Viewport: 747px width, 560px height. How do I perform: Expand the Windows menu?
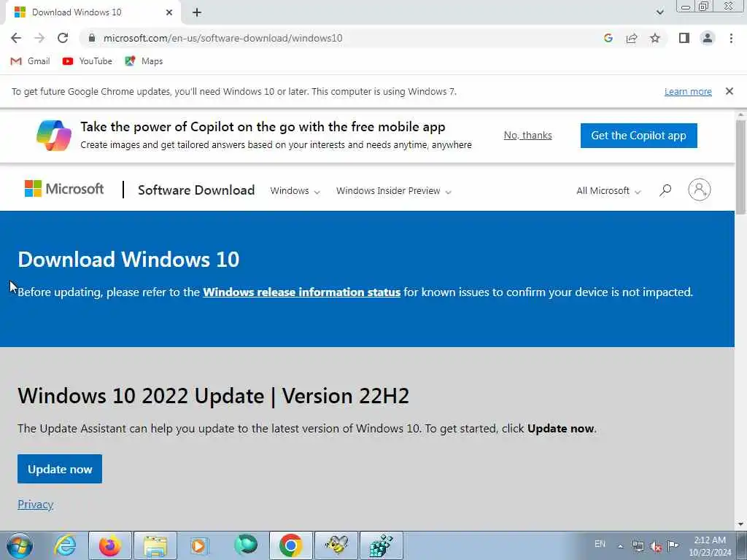click(x=295, y=190)
